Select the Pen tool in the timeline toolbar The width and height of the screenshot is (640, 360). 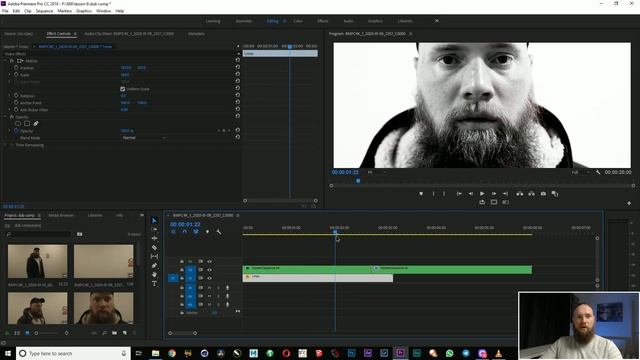point(154,265)
